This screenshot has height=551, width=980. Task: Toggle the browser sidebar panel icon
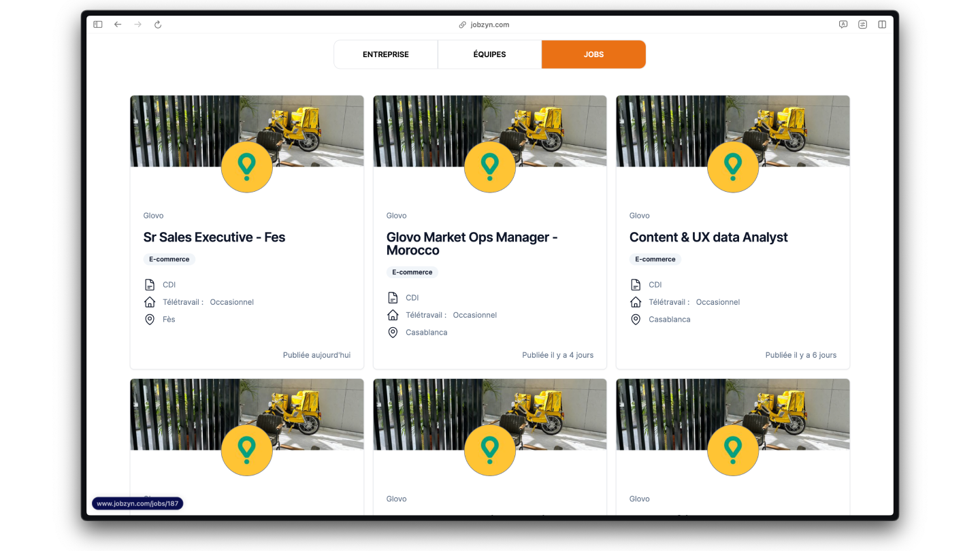(98, 24)
